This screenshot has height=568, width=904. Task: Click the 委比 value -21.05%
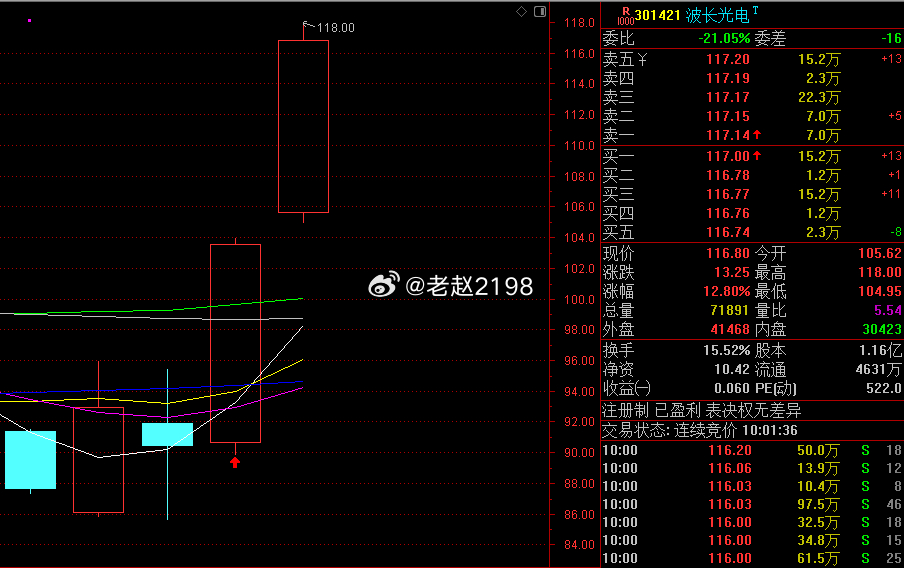724,39
